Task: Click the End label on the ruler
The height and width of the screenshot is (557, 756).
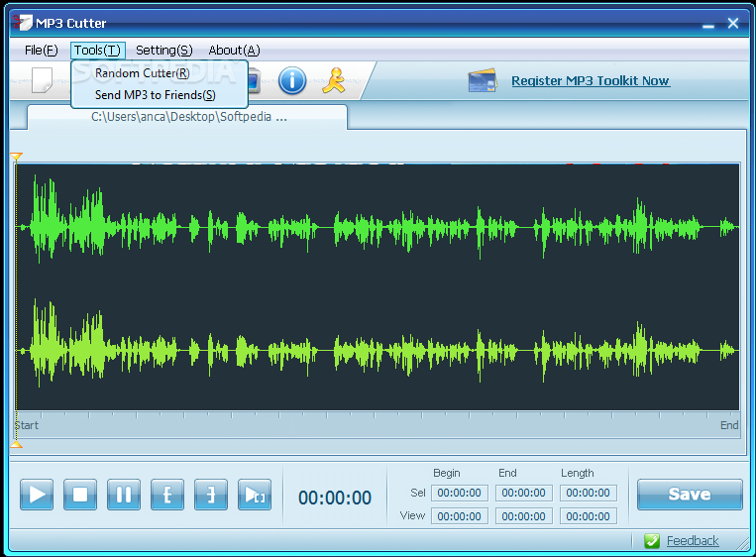Action: tap(729, 425)
